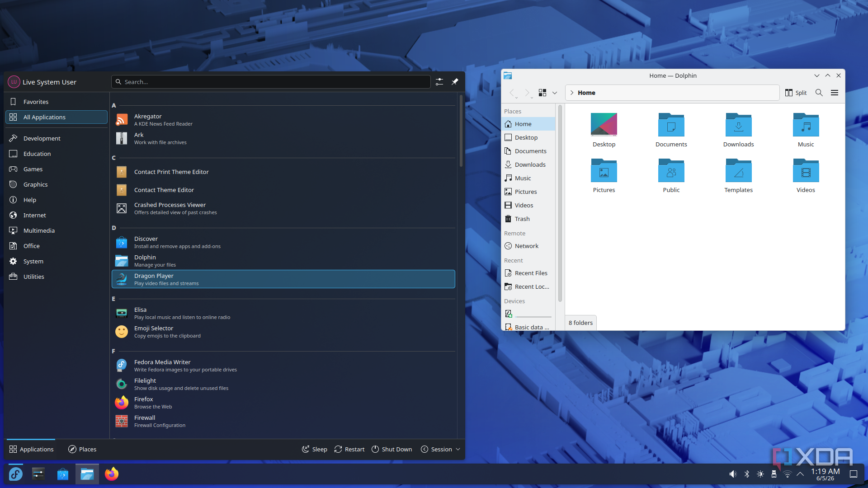The width and height of the screenshot is (868, 488).
Task: Open Crashed Processes Viewer
Action: click(283, 208)
